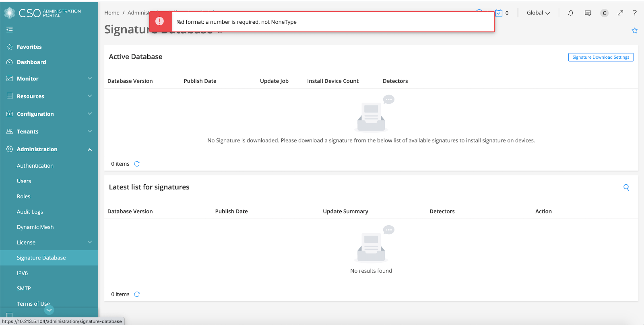Viewport: 644px width, 325px height.
Task: Open user profile avatar C
Action: (604, 13)
